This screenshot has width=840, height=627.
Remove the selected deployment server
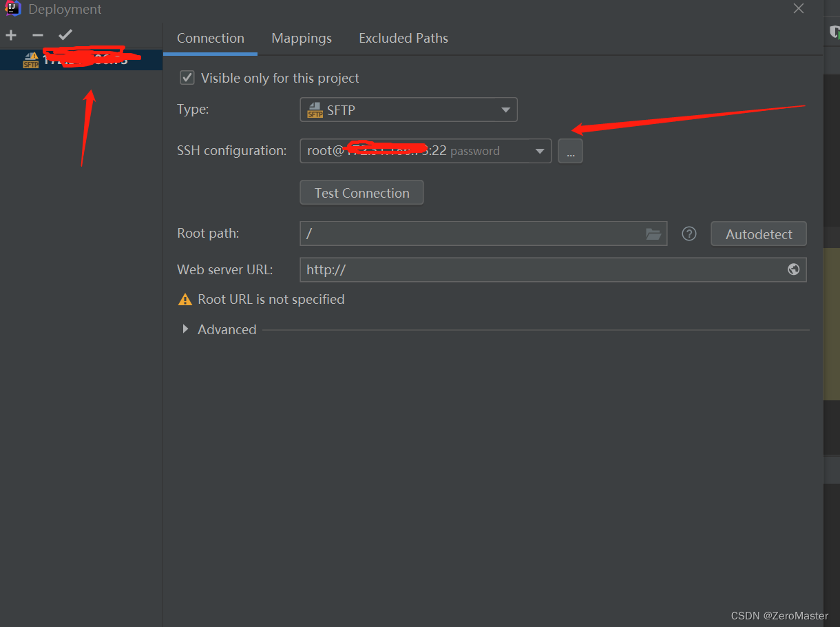38,35
